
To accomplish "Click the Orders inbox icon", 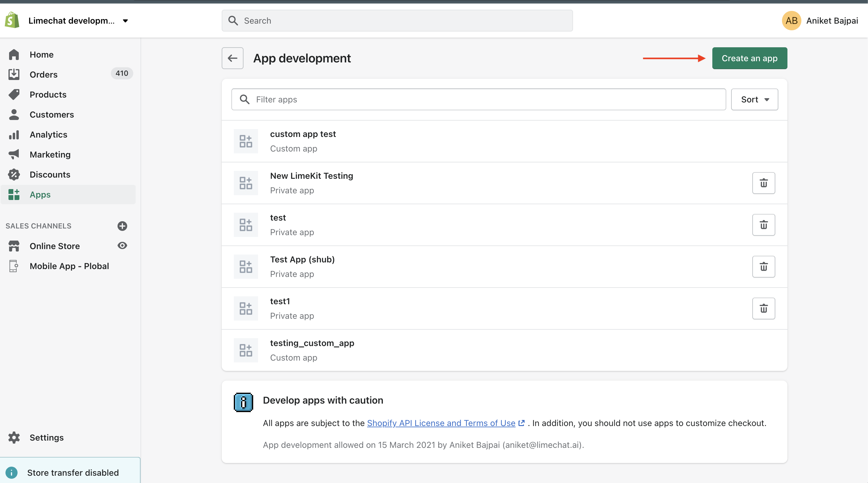I will pyautogui.click(x=14, y=74).
